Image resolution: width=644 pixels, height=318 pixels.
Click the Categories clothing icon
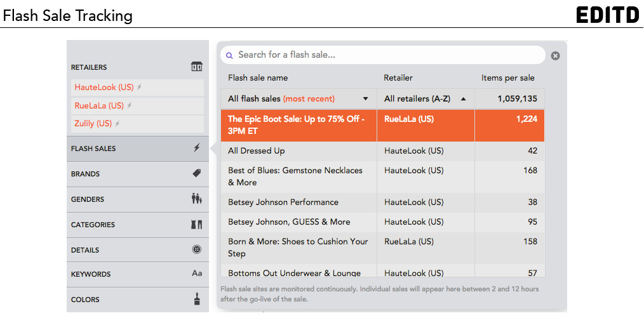click(197, 225)
